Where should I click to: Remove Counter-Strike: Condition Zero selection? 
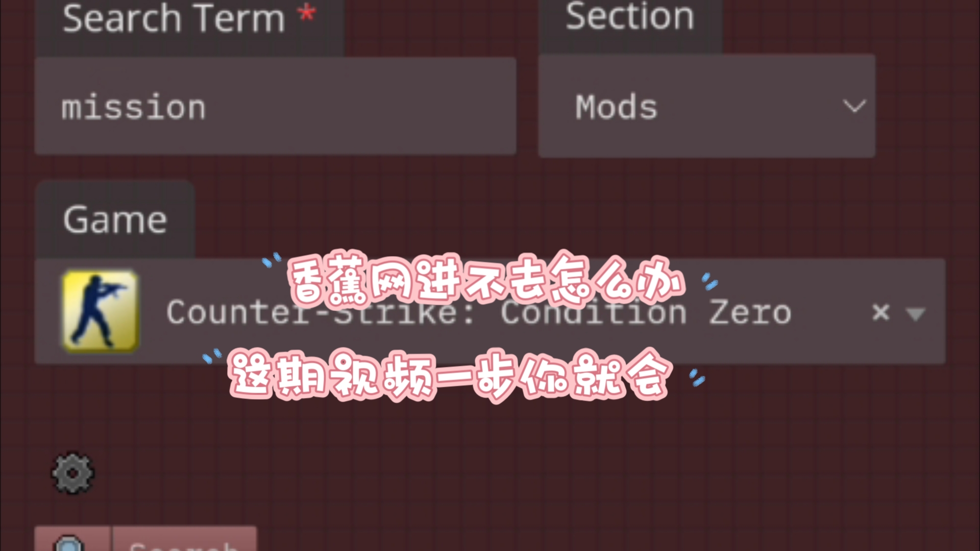tap(880, 312)
